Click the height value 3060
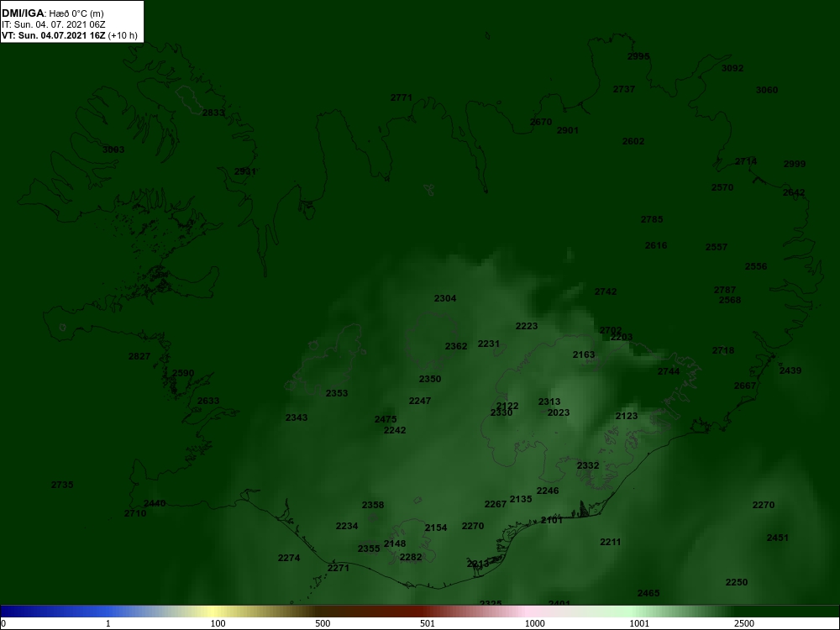 click(767, 90)
